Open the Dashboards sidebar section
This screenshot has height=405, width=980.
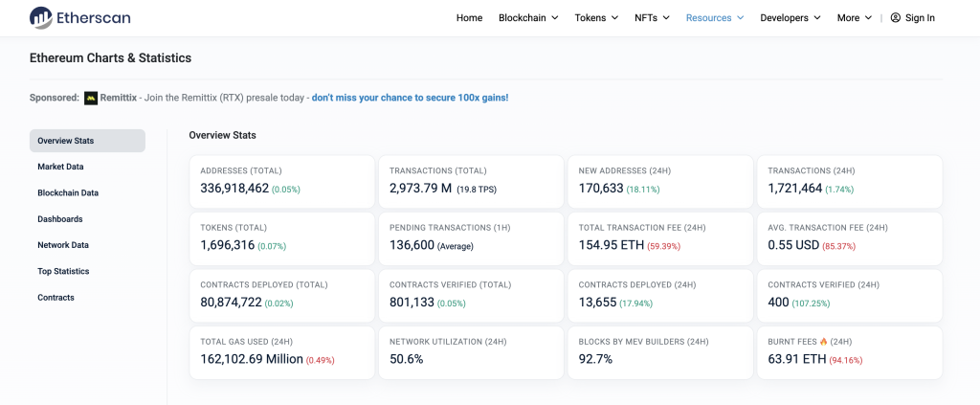coord(60,219)
